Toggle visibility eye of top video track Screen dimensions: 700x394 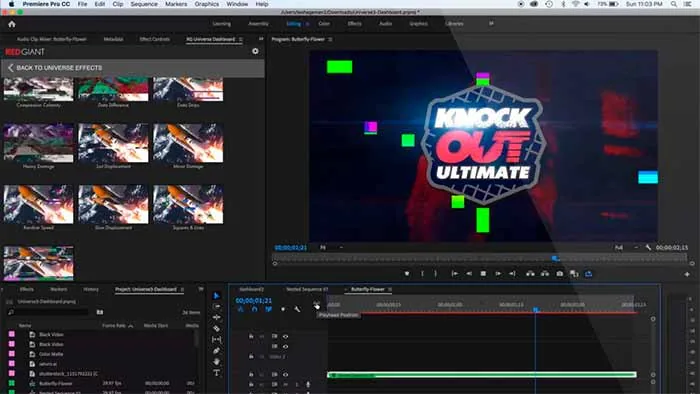click(x=285, y=336)
